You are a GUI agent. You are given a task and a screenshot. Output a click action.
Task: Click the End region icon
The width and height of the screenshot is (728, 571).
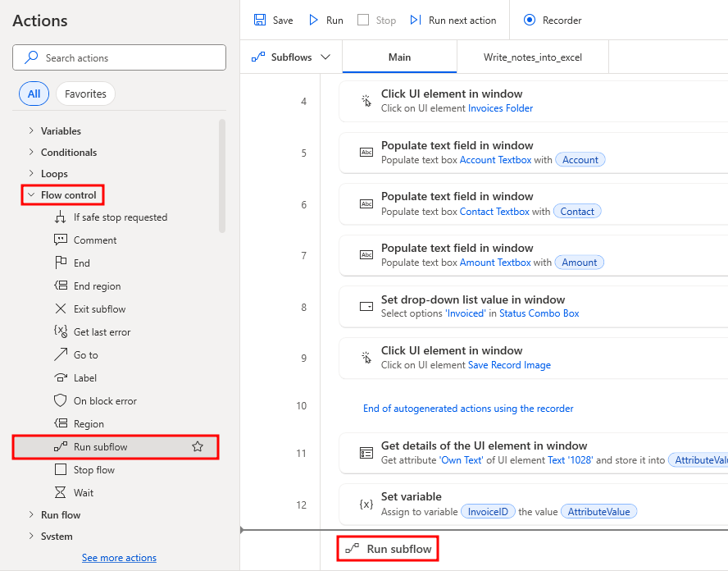click(x=61, y=285)
